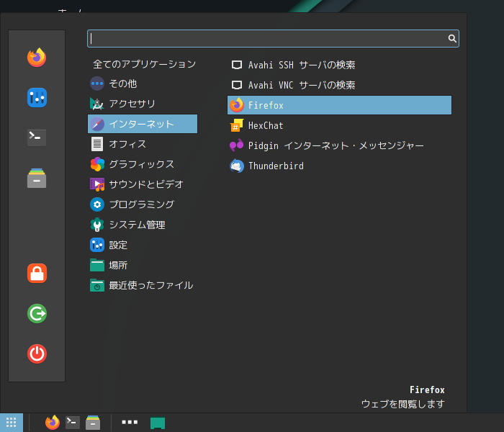504x432 pixels.
Task: Open the 場所 category
Action: coord(143,265)
